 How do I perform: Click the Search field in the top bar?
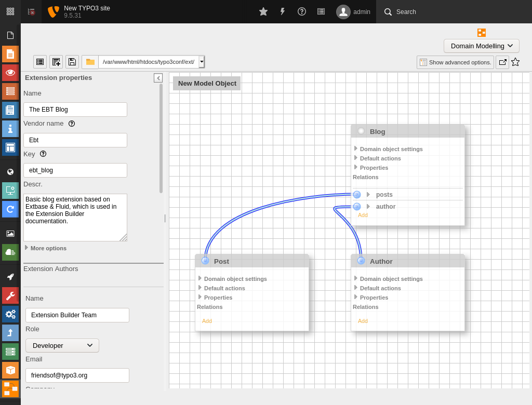[454, 11]
